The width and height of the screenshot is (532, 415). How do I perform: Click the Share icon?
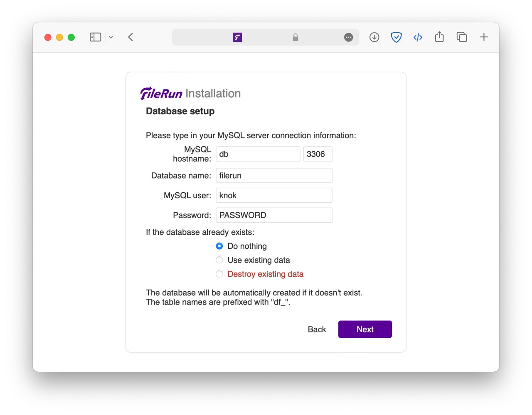[x=439, y=37]
